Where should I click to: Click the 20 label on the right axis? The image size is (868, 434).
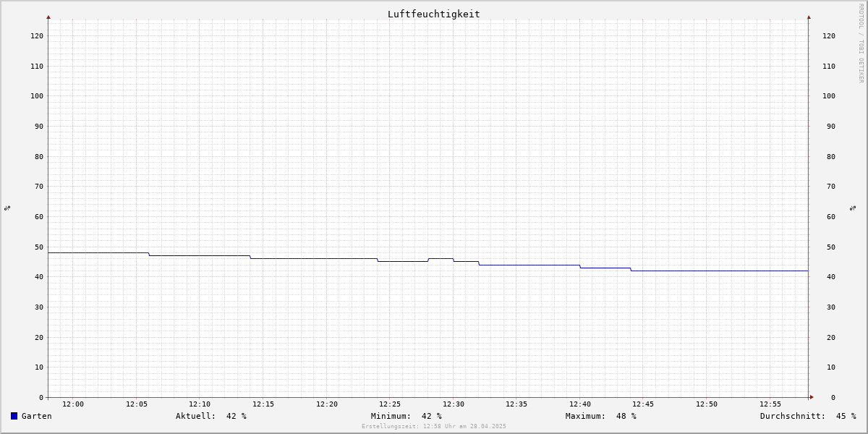(831, 337)
